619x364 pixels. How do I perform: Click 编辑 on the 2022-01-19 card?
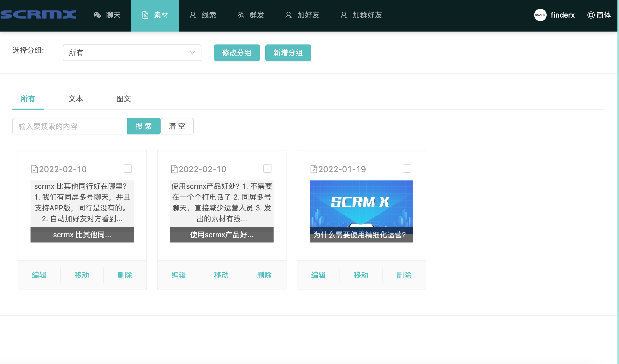coord(318,275)
